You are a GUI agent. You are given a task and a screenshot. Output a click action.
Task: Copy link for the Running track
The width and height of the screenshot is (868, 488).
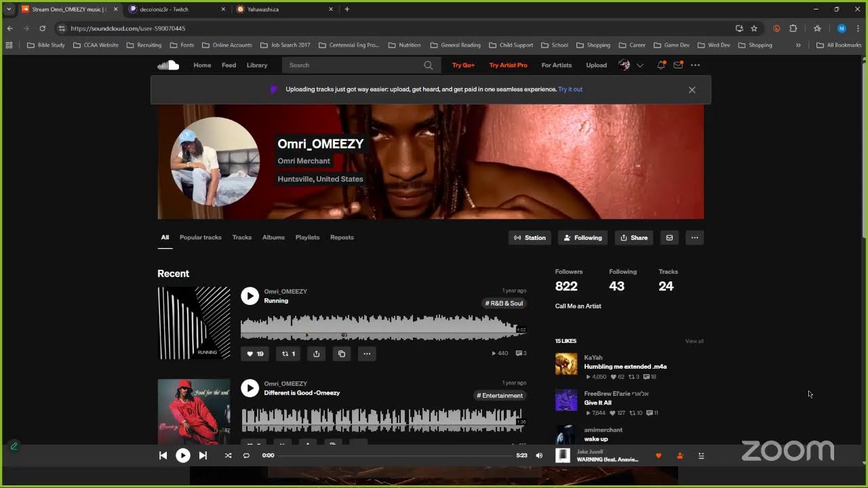pos(342,353)
